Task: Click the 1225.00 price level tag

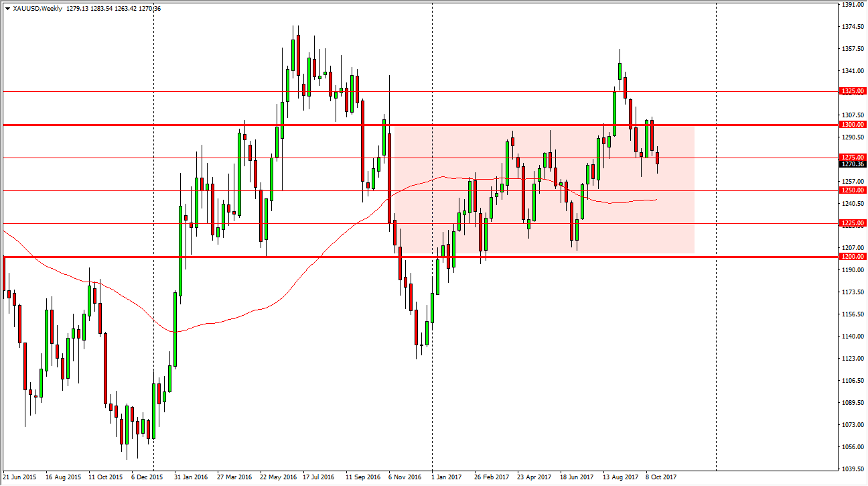Action: pos(851,223)
